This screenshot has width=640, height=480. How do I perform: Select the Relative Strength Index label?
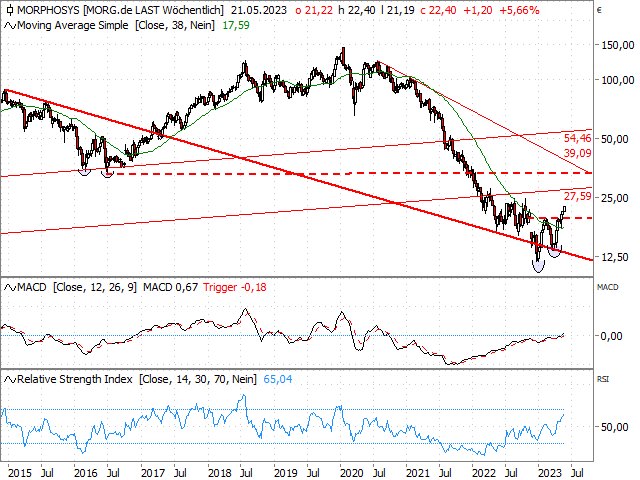(x=75, y=379)
